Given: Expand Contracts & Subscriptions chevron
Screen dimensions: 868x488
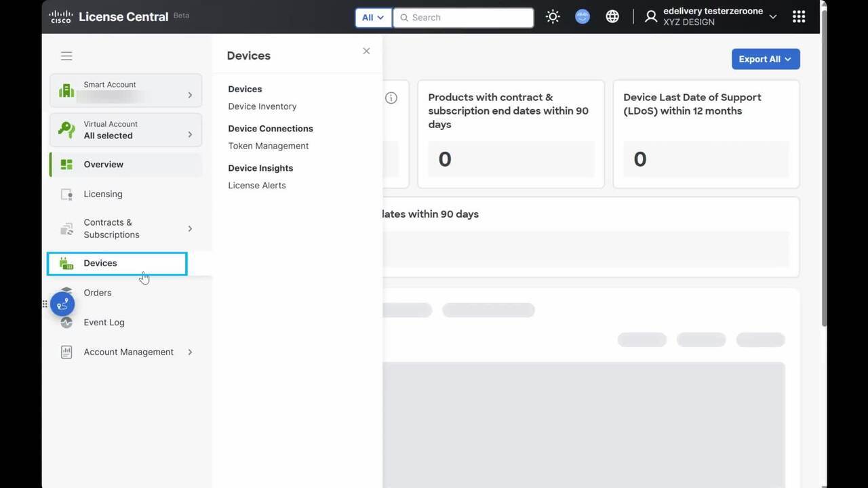Looking at the screenshot, I should (x=190, y=228).
